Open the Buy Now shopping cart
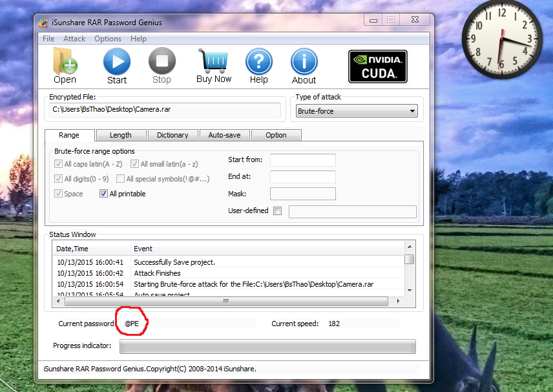553x392 pixels. (213, 62)
